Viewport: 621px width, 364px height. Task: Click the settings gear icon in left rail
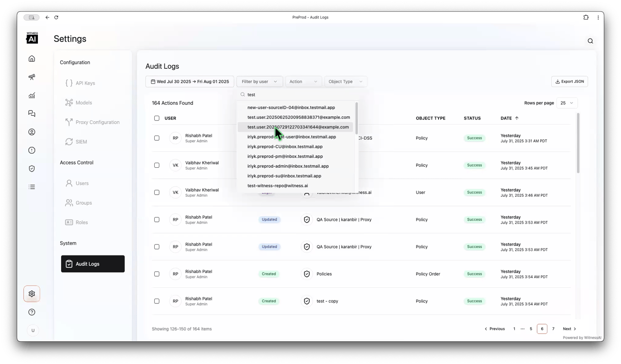(32, 294)
